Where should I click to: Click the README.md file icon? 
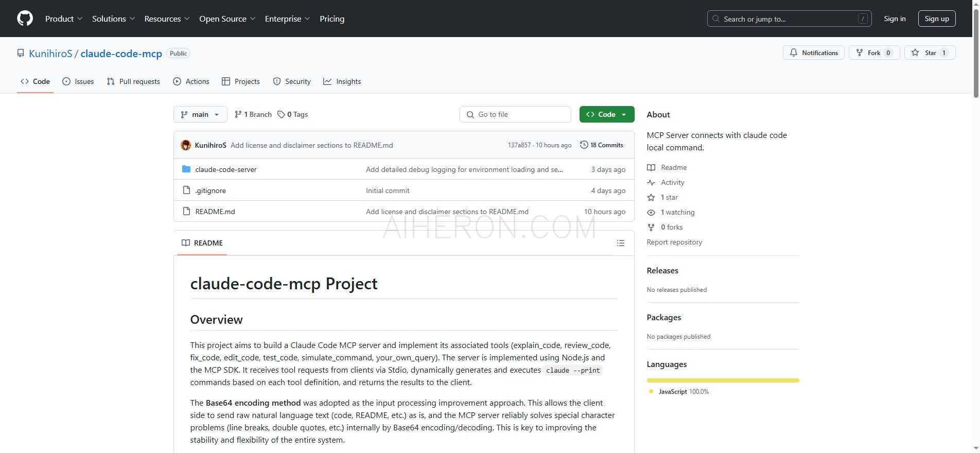click(186, 212)
